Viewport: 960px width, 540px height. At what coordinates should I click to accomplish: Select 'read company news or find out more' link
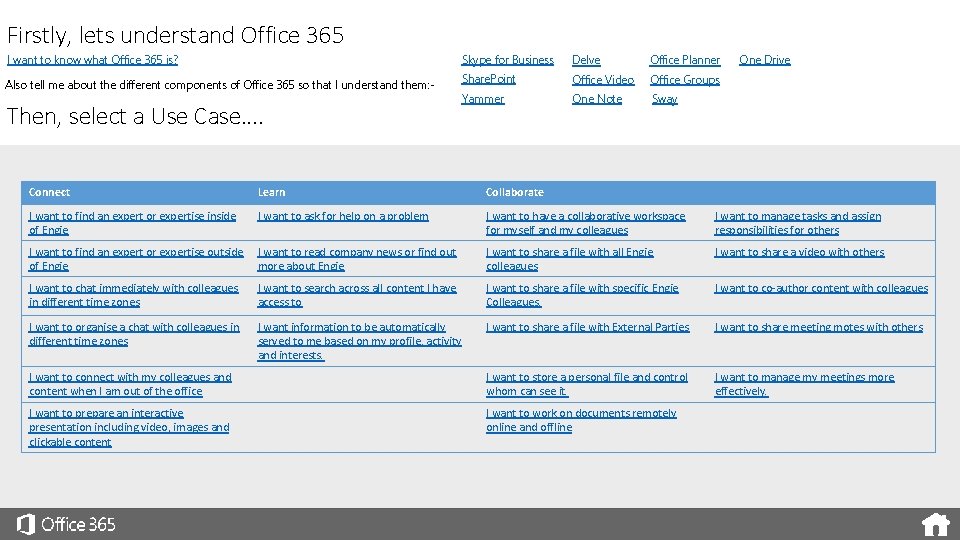[357, 259]
